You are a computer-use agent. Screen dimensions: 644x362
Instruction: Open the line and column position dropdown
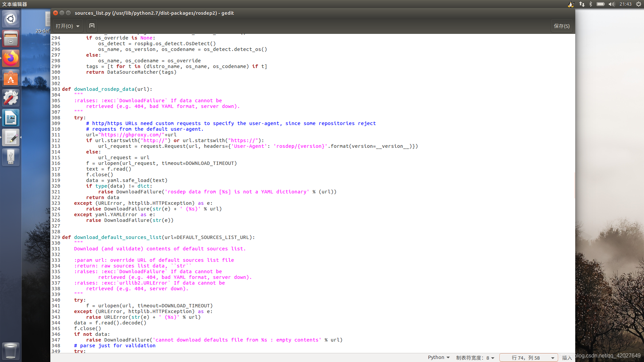(x=529, y=358)
